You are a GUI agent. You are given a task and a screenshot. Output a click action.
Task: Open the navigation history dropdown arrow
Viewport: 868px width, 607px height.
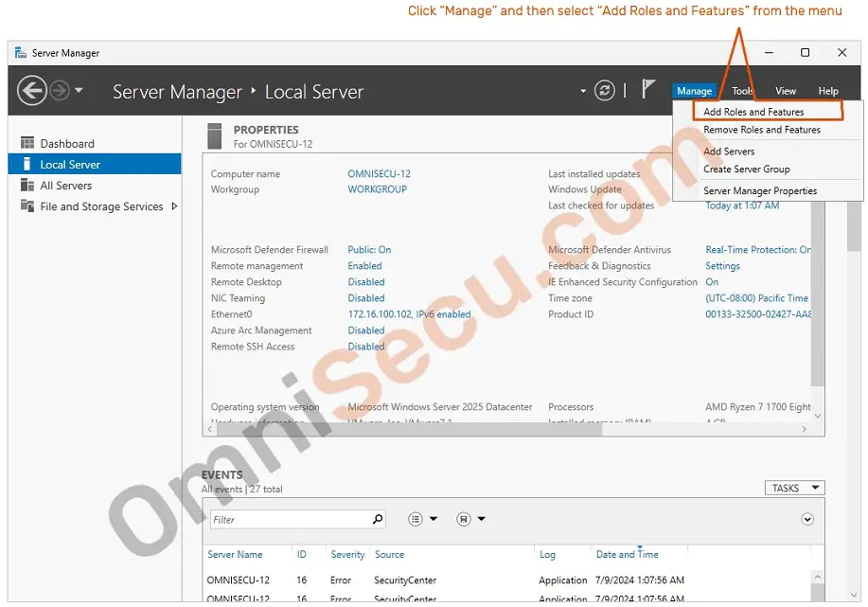point(80,90)
